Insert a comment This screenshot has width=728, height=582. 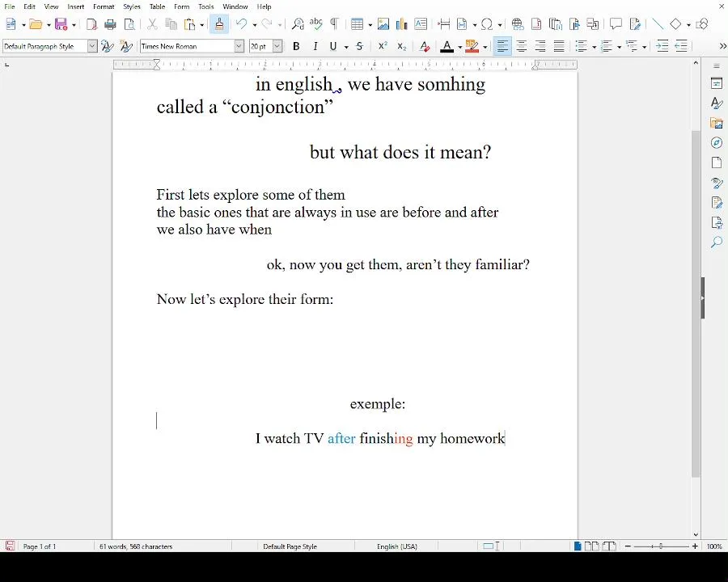(616, 24)
